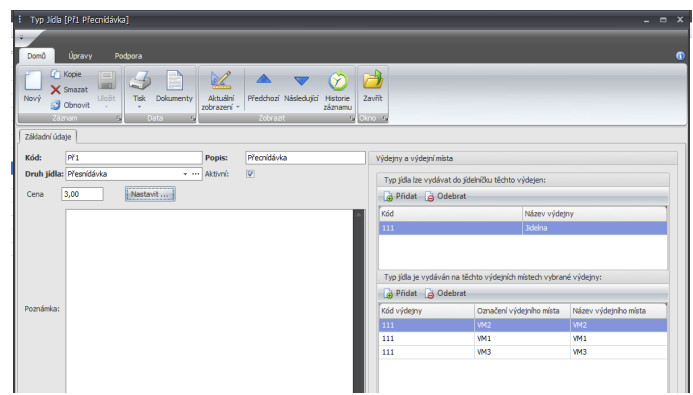
Task: Sort by the Kód column header
Action: 450,214
